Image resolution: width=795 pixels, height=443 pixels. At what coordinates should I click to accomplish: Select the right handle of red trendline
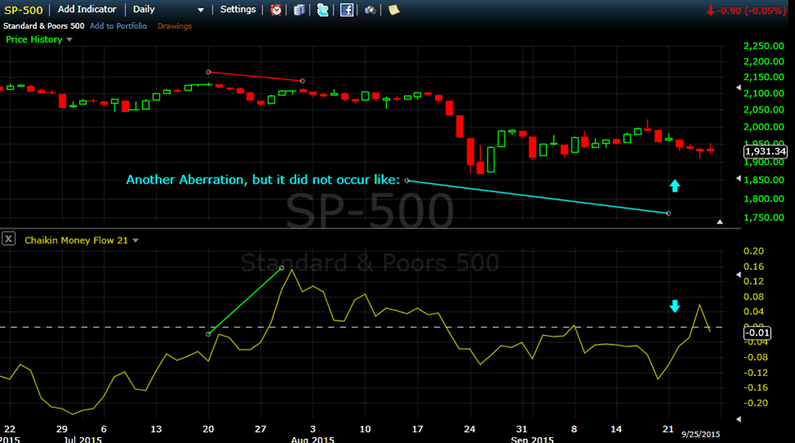pos(303,81)
